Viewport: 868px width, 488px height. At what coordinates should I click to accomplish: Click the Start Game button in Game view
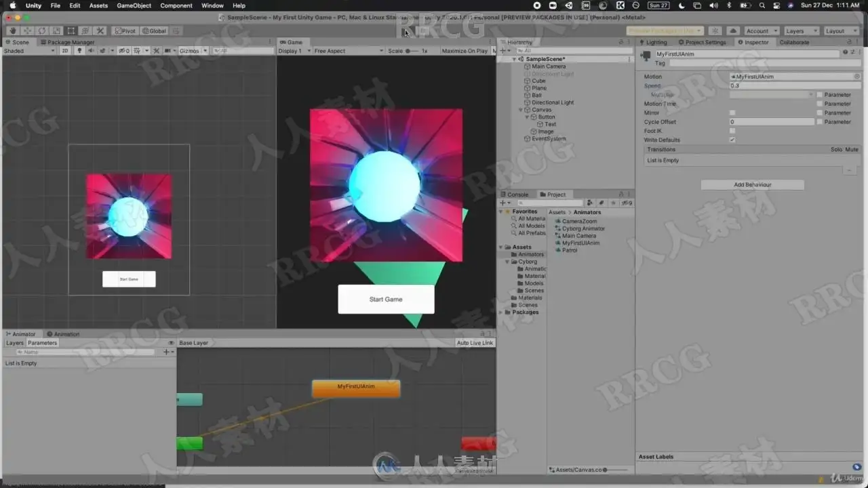point(386,299)
